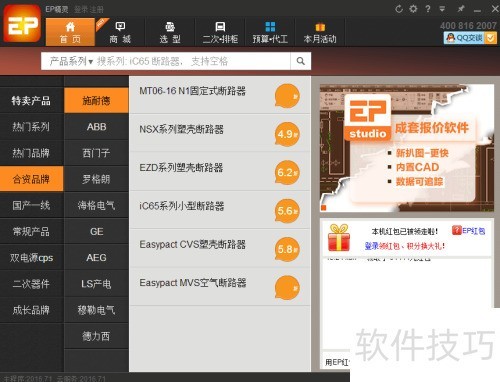500x382 pixels.
Task: Choose the 罗格朗 brand
Action: [96, 179]
